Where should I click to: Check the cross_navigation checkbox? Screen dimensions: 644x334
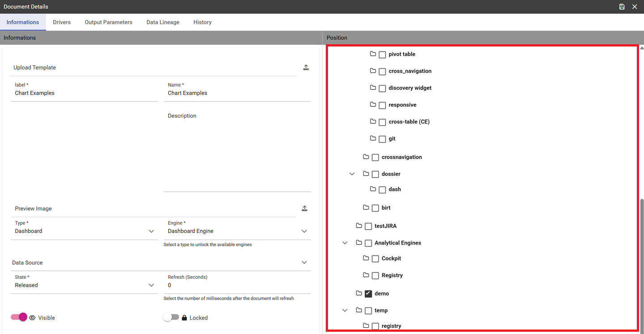tap(382, 72)
